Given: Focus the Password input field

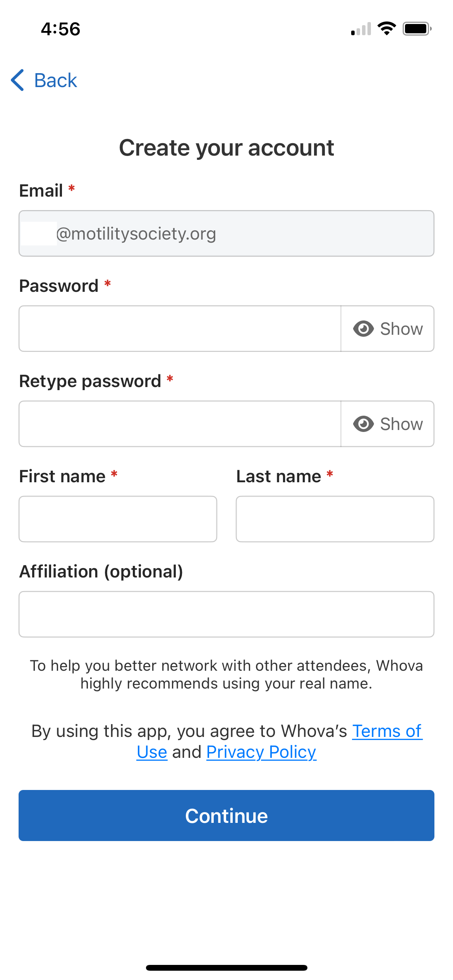Looking at the screenshot, I should point(180,329).
